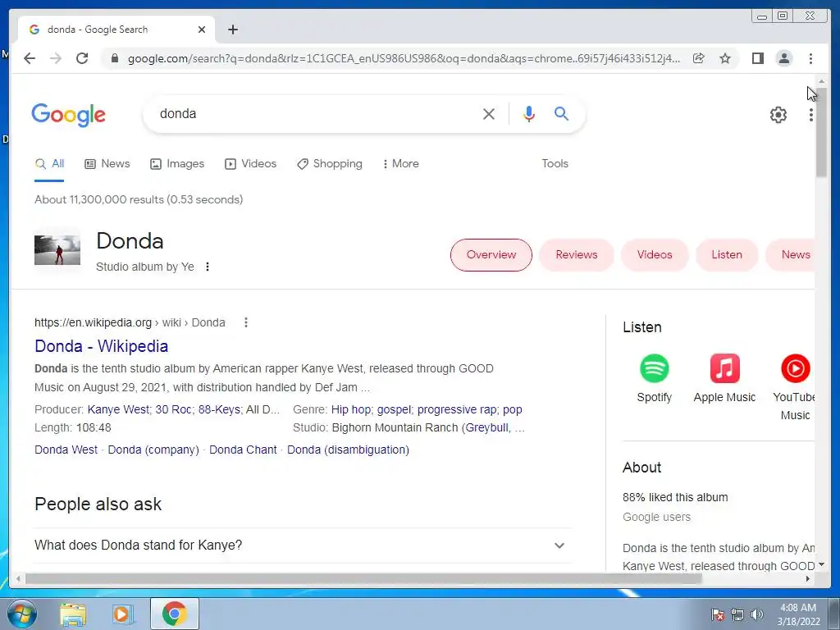Open more options next to Studio album by Ye
The height and width of the screenshot is (630, 840).
(x=208, y=267)
